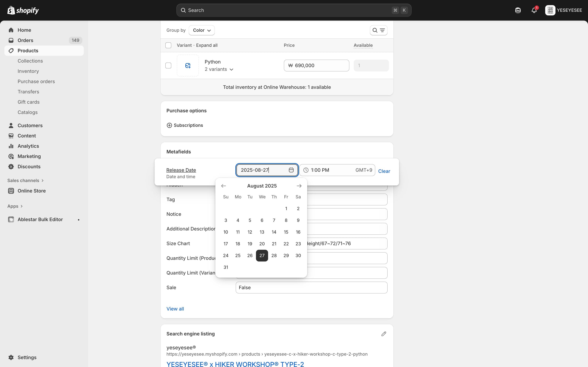
Task: Go to Orders in sidebar
Action: tap(25, 40)
